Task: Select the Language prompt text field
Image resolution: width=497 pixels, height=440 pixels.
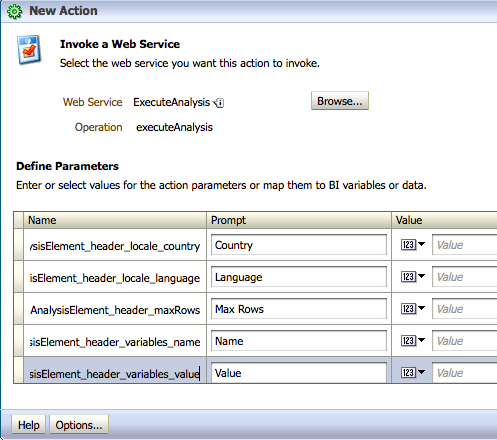Action: tap(299, 277)
